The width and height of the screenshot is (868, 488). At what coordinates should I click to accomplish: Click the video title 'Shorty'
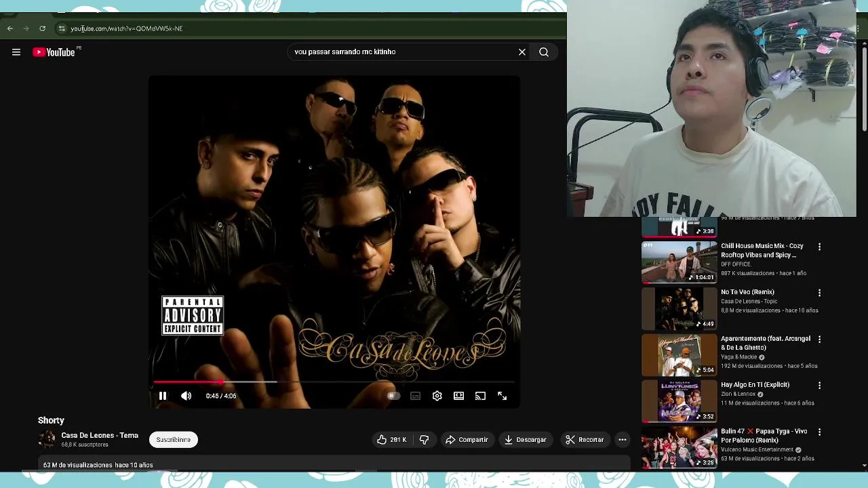51,420
